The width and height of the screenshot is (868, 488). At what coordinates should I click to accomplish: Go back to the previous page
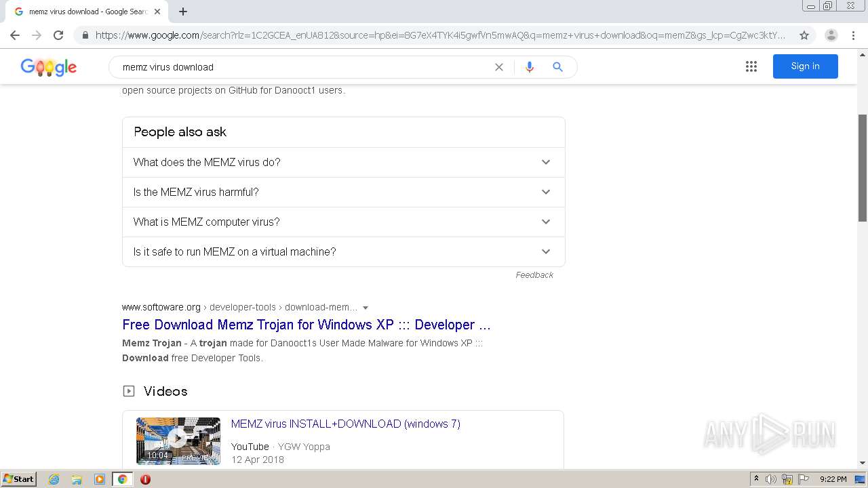click(x=15, y=35)
